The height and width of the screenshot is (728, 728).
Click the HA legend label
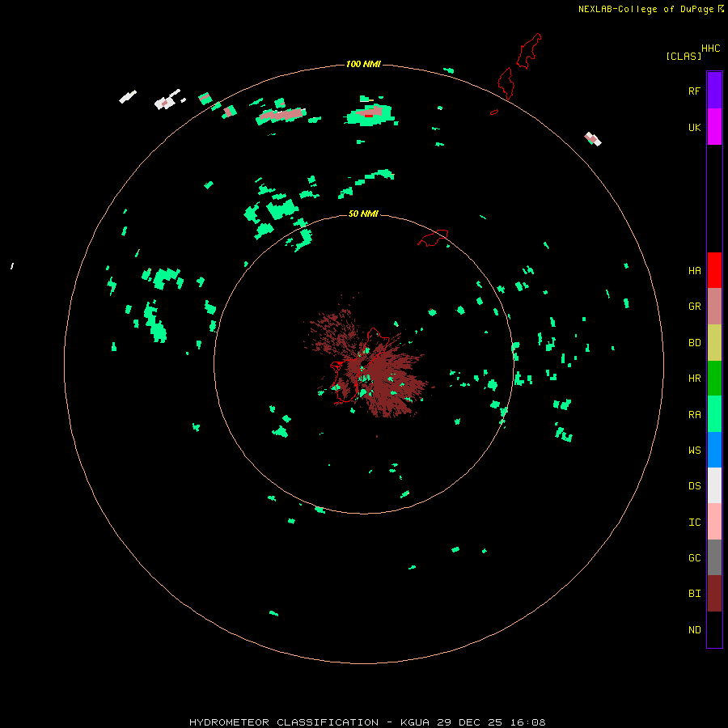pyautogui.click(x=694, y=271)
